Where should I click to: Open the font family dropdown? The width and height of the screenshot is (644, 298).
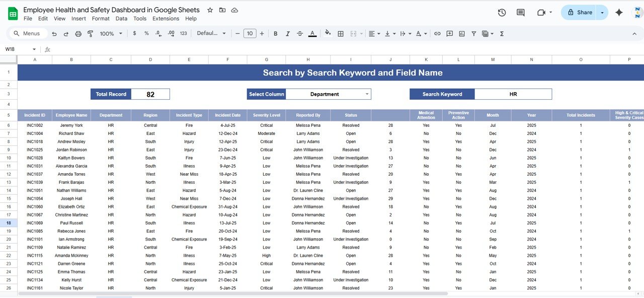tap(211, 34)
